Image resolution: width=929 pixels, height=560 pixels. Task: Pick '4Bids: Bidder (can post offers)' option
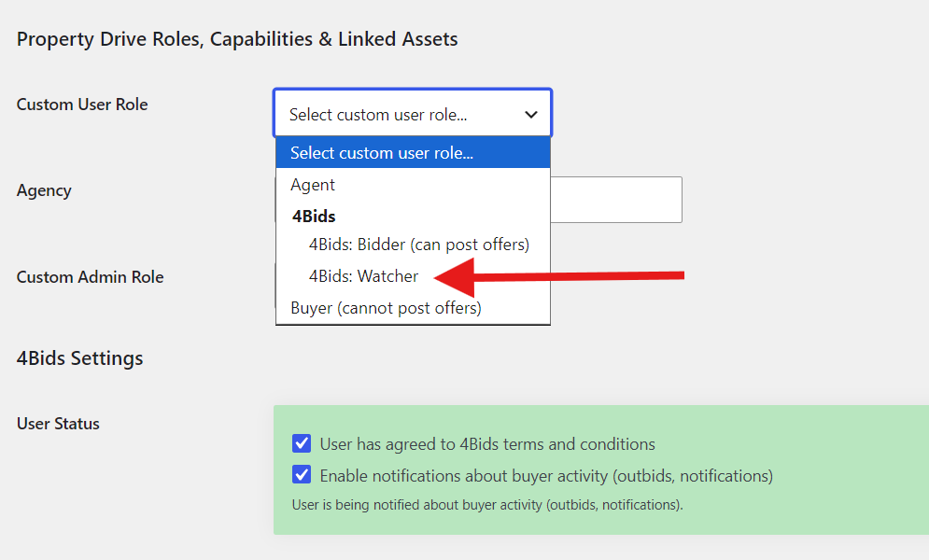coord(419,245)
